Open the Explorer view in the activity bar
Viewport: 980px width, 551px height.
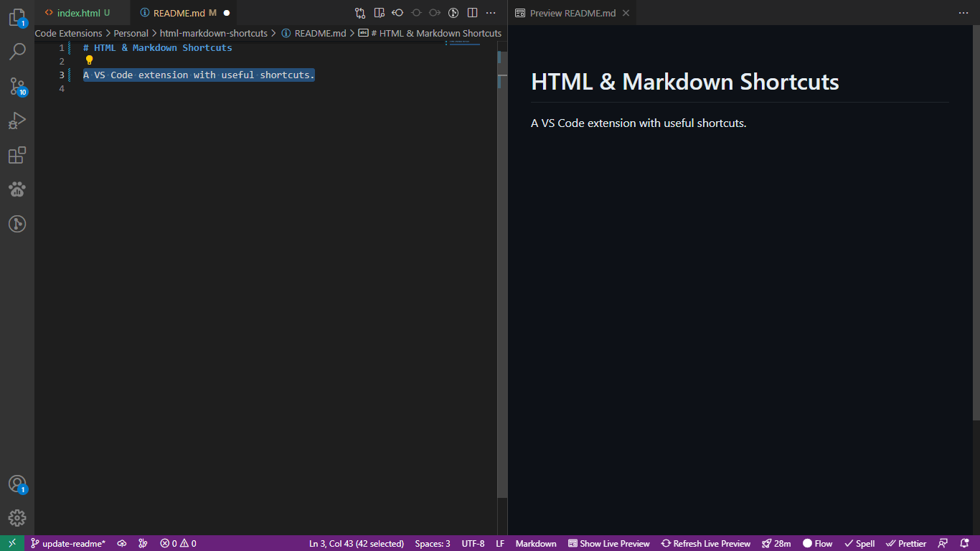coord(17,17)
